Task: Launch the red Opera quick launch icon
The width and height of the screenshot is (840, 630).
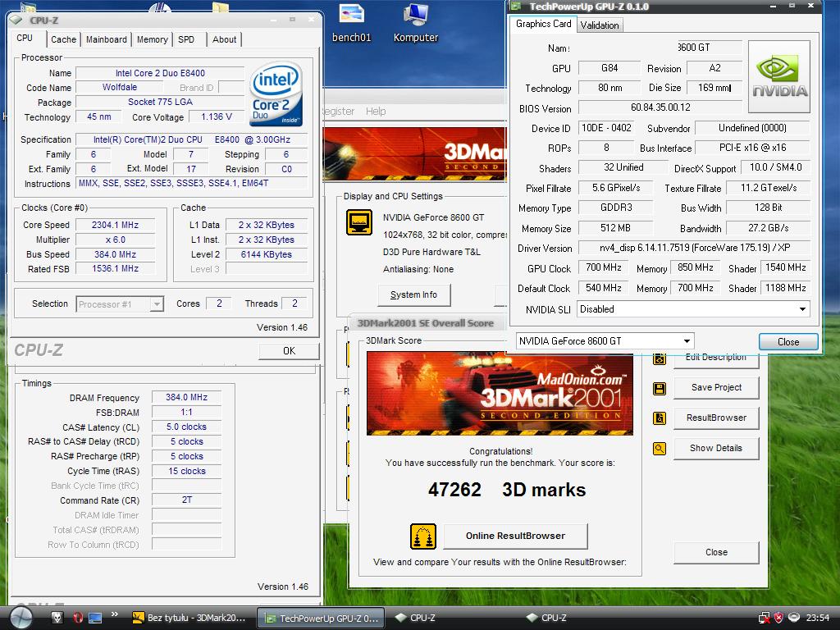Action: 78,618
